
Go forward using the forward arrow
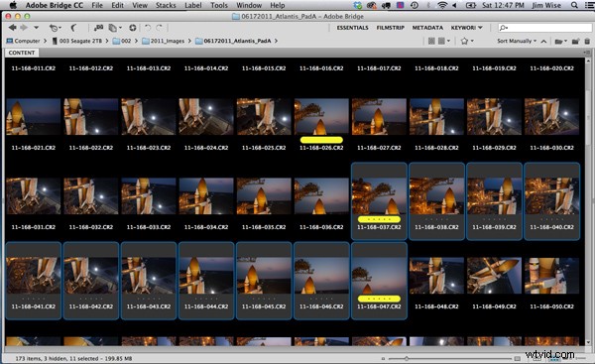(24, 28)
